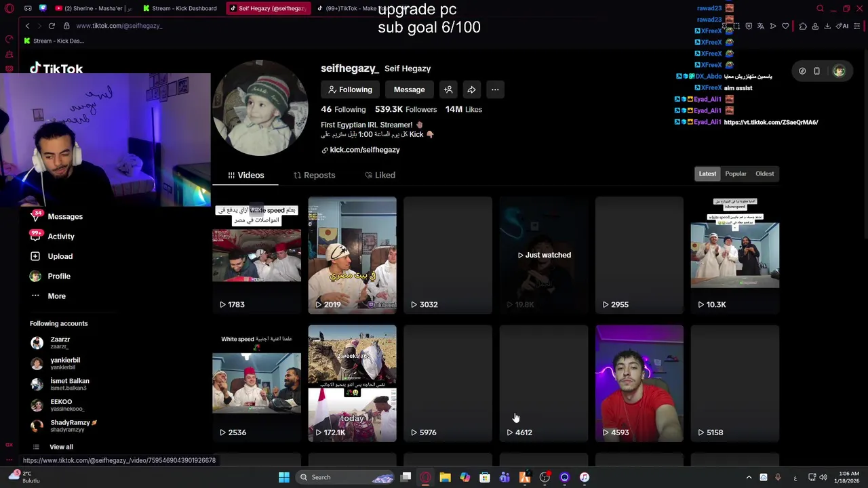Sort videos by Oldest

click(x=764, y=174)
